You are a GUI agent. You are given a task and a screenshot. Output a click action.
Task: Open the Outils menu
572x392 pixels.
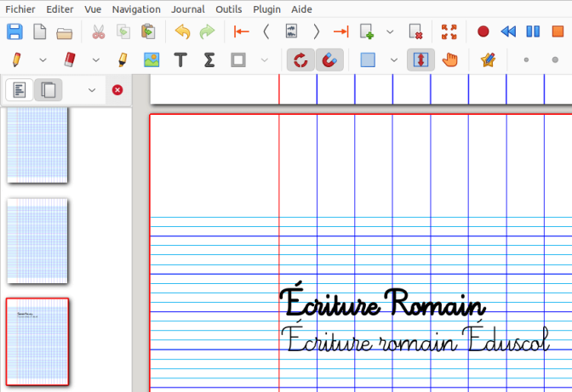[x=229, y=9]
